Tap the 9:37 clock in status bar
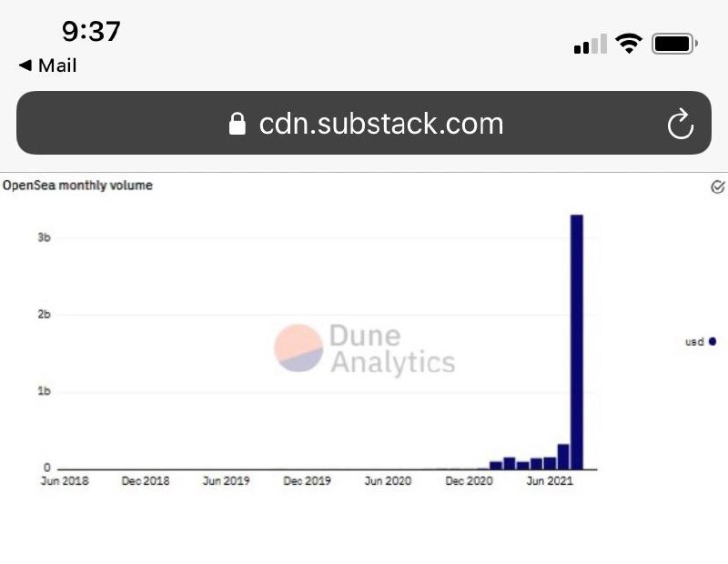 (91, 32)
